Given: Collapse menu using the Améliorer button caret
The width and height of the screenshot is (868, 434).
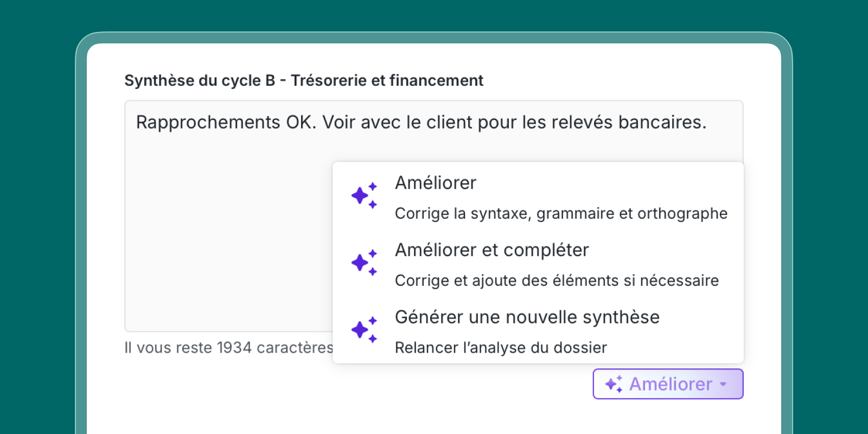Looking at the screenshot, I should coord(723,384).
